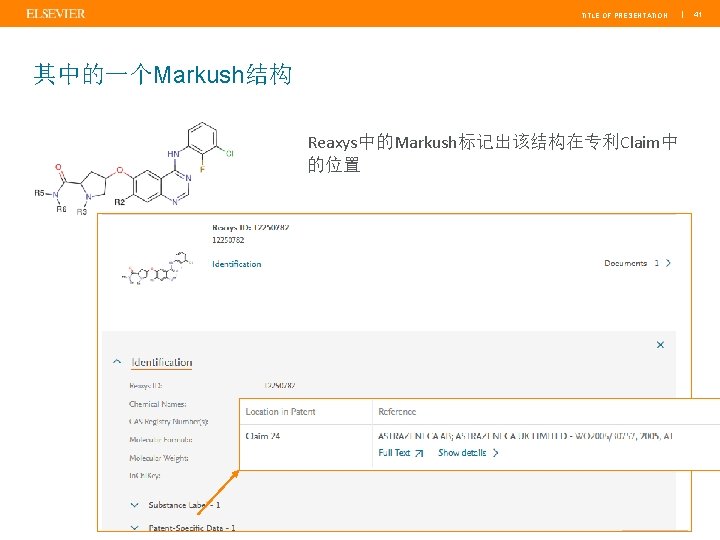The image size is (720, 540).
Task: Click the 'Molecular Weight' label
Action: click(158, 458)
